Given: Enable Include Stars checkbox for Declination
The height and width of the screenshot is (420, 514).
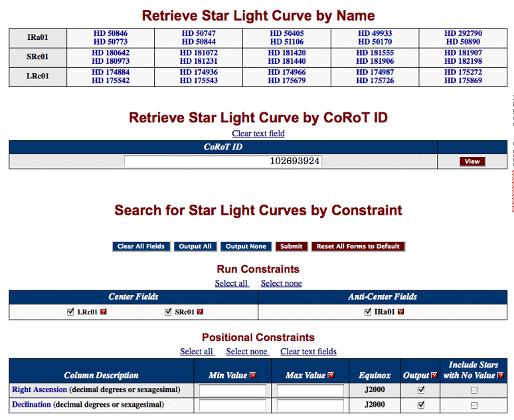Looking at the screenshot, I should (473, 405).
